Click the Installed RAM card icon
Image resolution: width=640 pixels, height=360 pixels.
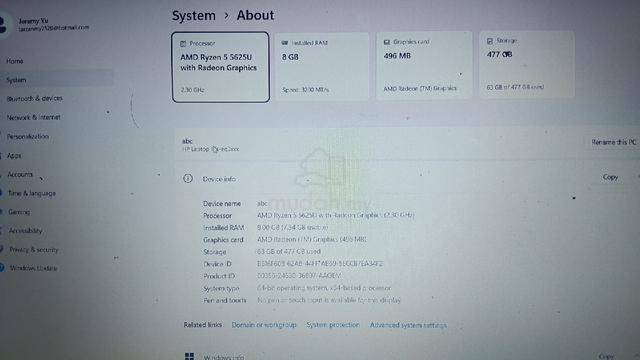point(284,42)
